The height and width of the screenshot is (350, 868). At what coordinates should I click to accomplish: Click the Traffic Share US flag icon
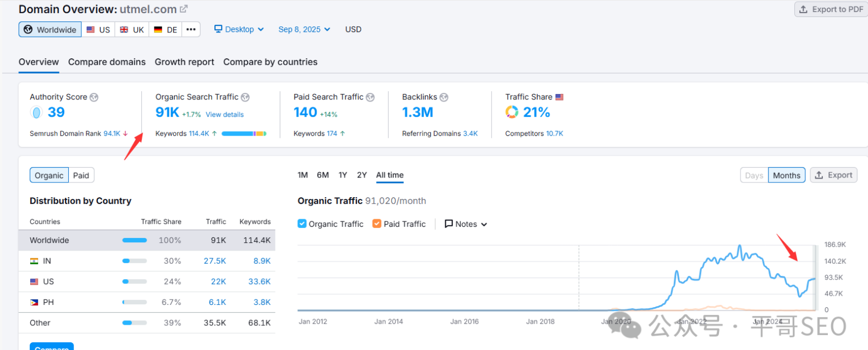pos(559,97)
